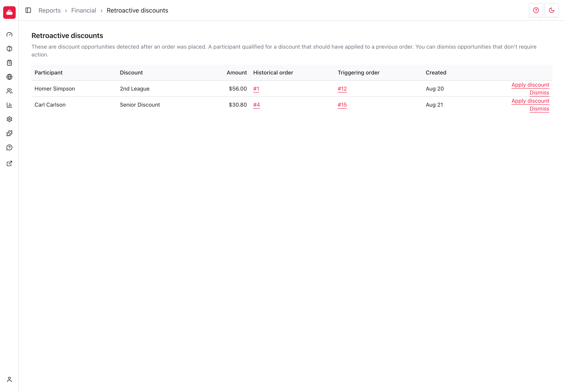Viewport: 565px width, 392px height.
Task: Click the 2nd League discount cell
Action: (x=135, y=89)
